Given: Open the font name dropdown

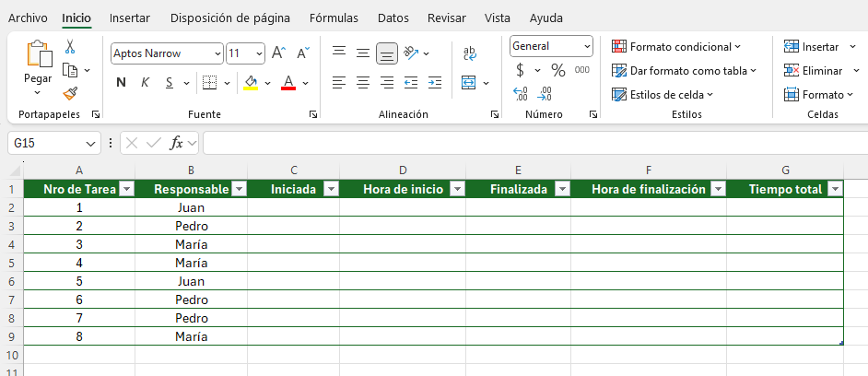Looking at the screenshot, I should tap(217, 53).
